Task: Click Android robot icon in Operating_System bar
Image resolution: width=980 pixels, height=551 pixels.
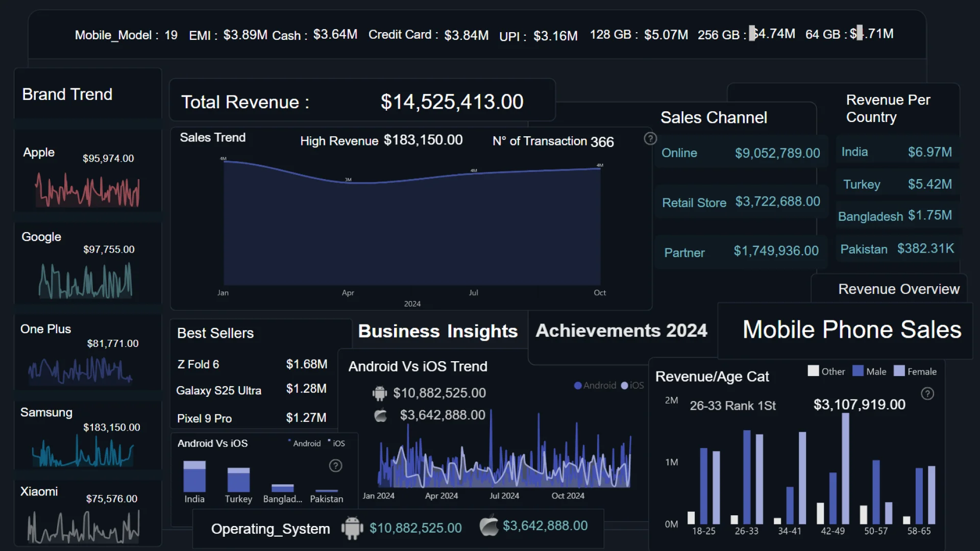Action: coord(352,528)
